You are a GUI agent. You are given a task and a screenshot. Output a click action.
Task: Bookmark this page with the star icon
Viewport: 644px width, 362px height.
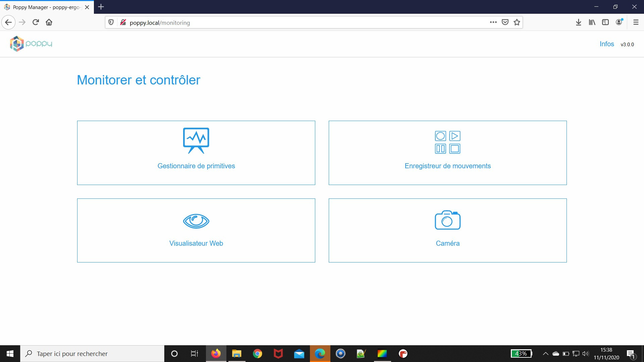tap(517, 22)
